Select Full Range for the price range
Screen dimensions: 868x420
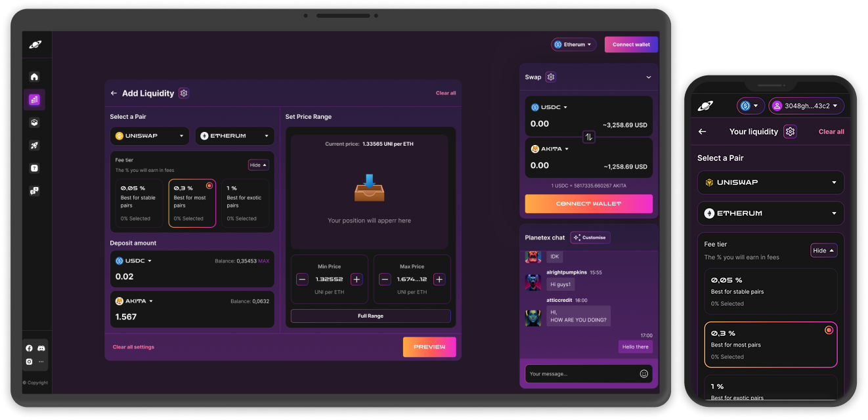pos(371,316)
